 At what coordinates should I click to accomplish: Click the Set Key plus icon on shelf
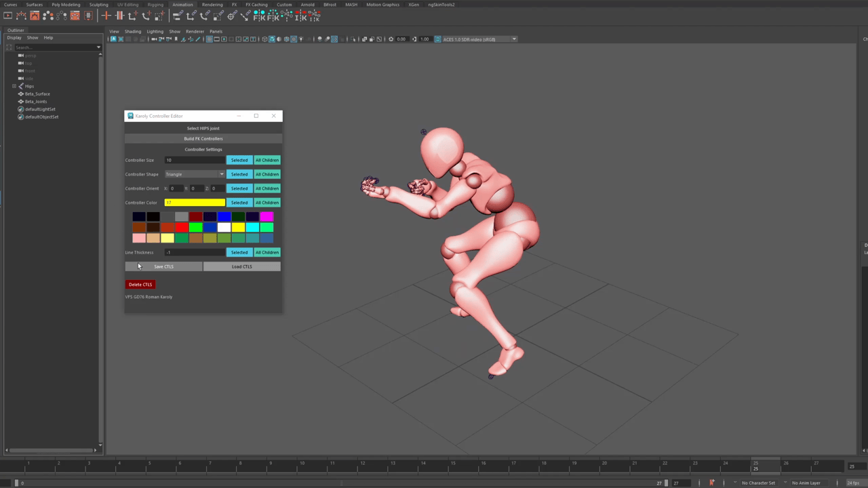click(106, 16)
